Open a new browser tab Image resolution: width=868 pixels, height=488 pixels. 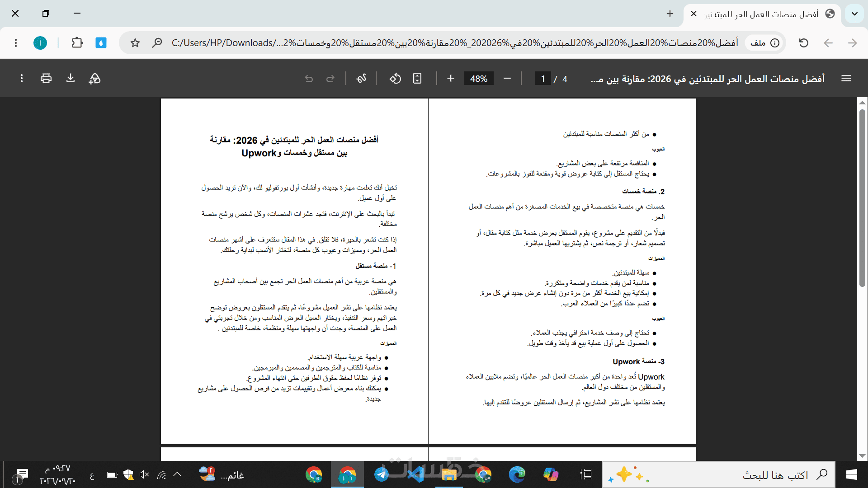pyautogui.click(x=670, y=14)
